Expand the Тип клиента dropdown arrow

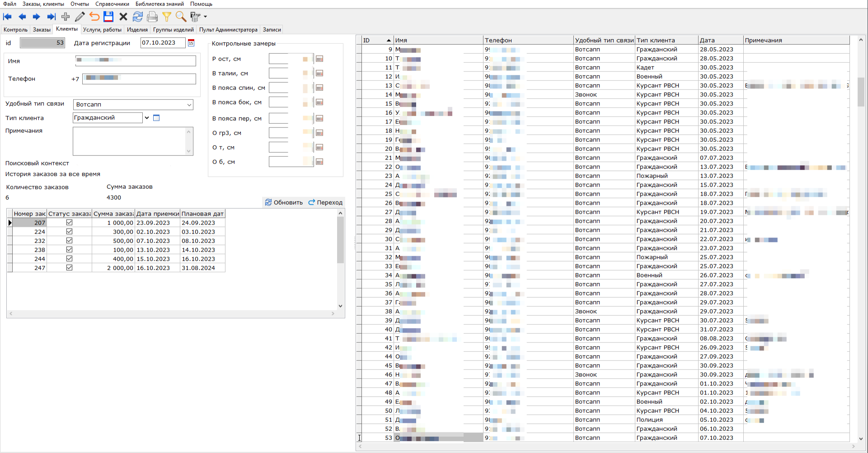pos(147,118)
